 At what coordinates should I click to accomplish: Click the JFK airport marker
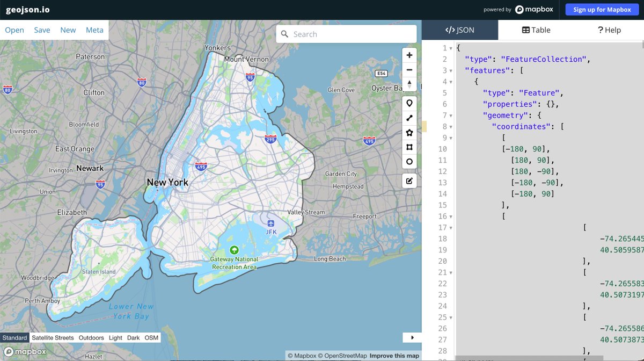point(270,223)
